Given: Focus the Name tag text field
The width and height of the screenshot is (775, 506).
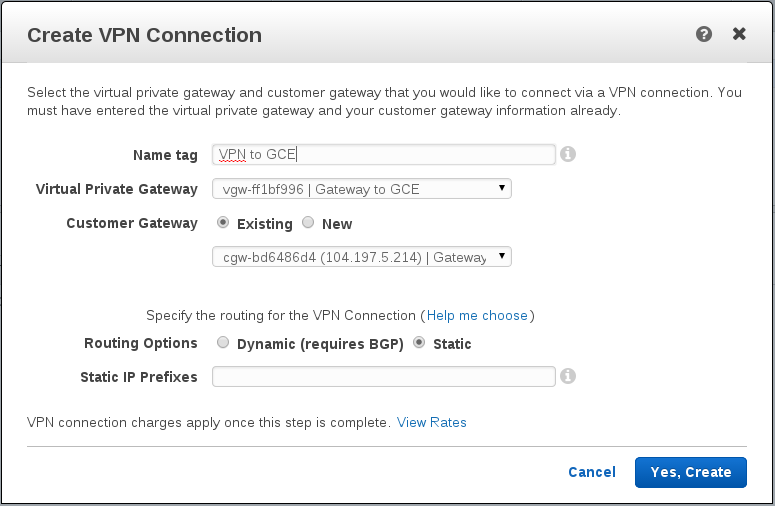Looking at the screenshot, I should [383, 154].
